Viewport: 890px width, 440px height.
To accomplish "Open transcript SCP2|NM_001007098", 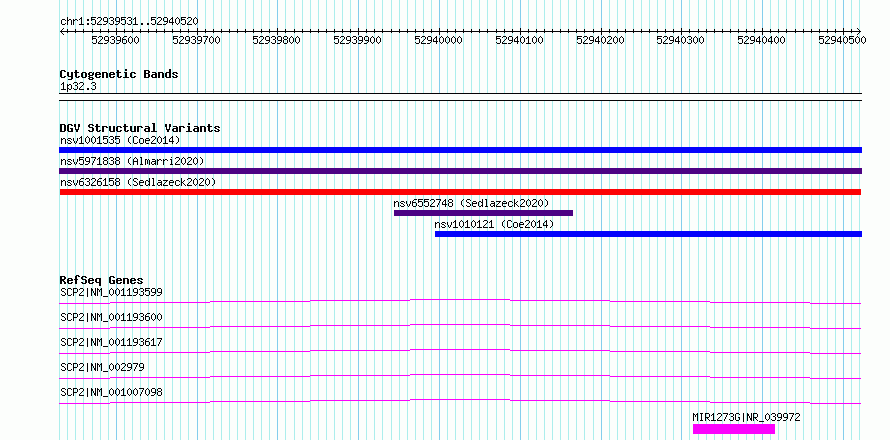I will point(111,392).
